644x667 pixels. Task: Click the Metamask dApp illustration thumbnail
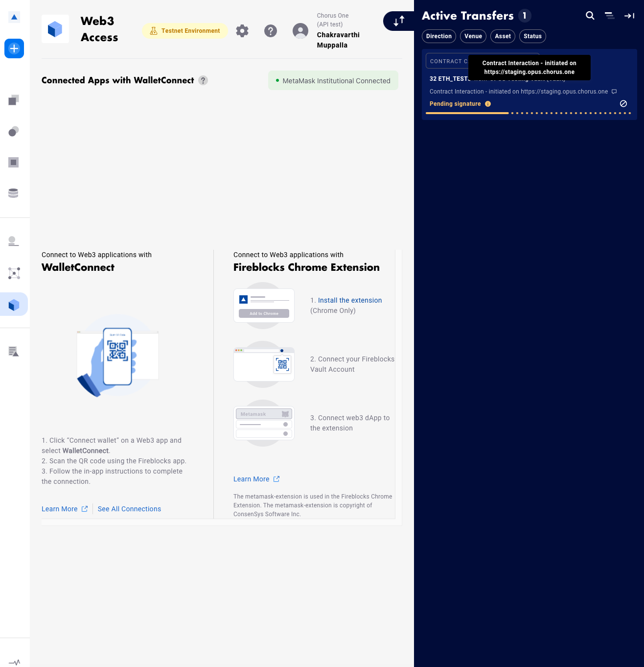click(x=264, y=423)
